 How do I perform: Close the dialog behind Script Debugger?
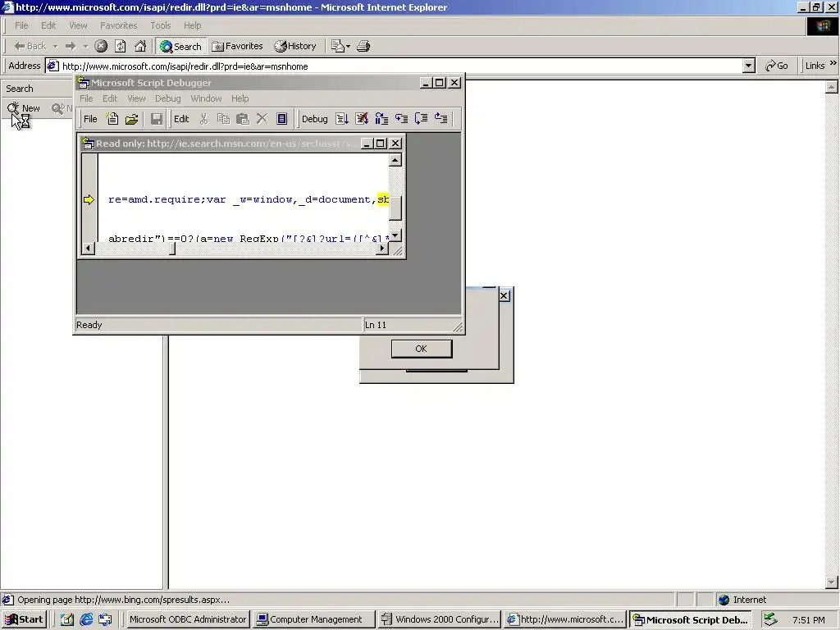pos(504,295)
